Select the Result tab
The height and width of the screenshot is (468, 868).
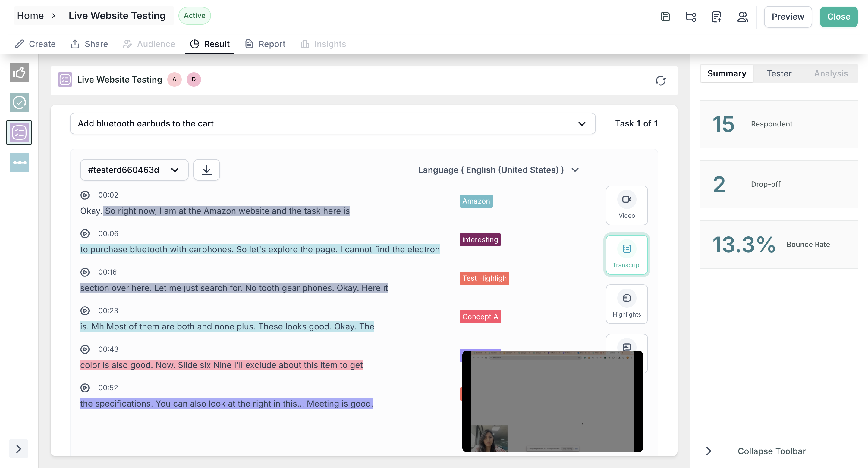point(210,44)
